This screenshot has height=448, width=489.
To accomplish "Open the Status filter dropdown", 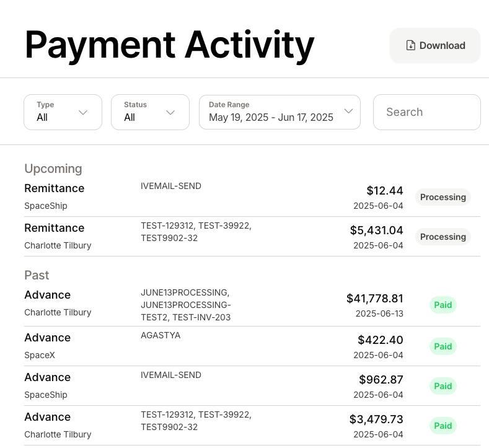I will [151, 112].
